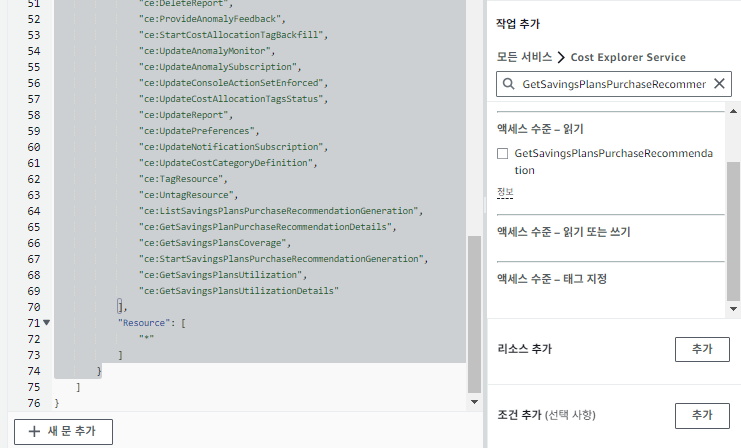Click line "ce:StartSavingsPlansPurchaseRecommendationGeneration"
The image size is (741, 448).
(283, 259)
